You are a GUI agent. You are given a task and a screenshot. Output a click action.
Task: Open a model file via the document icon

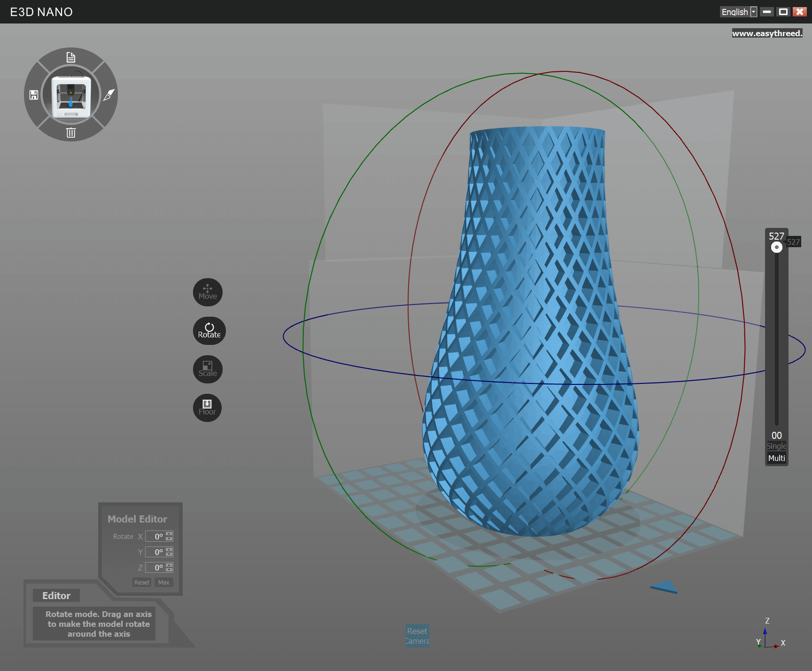pyautogui.click(x=71, y=56)
